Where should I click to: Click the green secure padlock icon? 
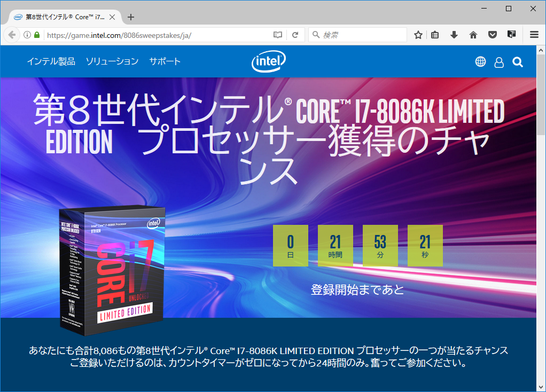(37, 35)
